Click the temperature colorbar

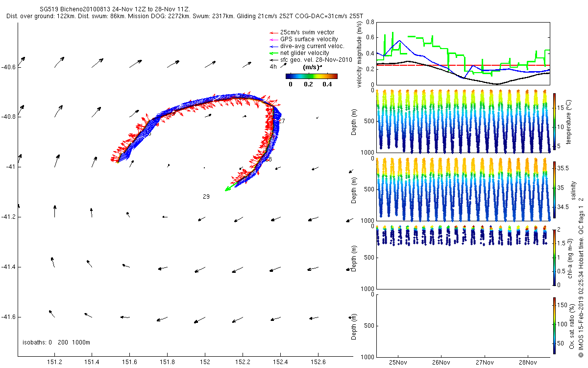tap(554, 121)
